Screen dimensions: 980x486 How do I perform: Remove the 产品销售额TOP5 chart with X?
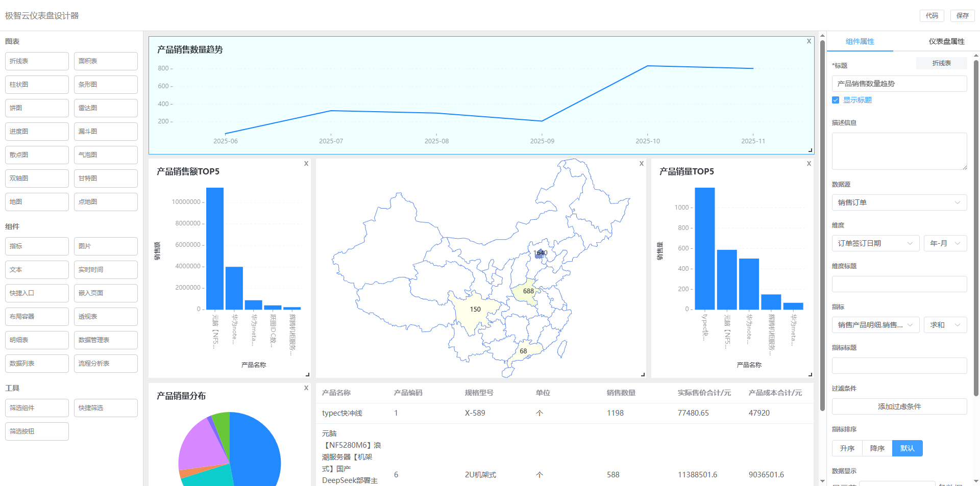pyautogui.click(x=306, y=164)
